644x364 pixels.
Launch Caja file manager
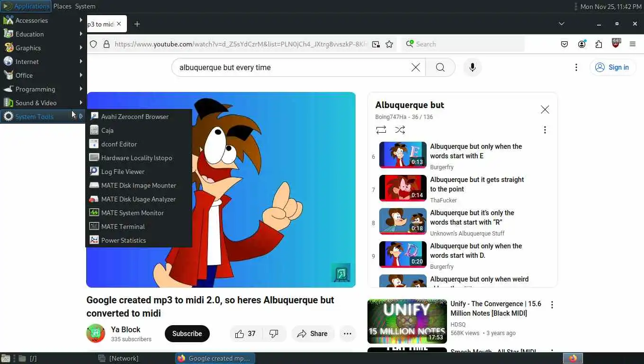[138, 130]
